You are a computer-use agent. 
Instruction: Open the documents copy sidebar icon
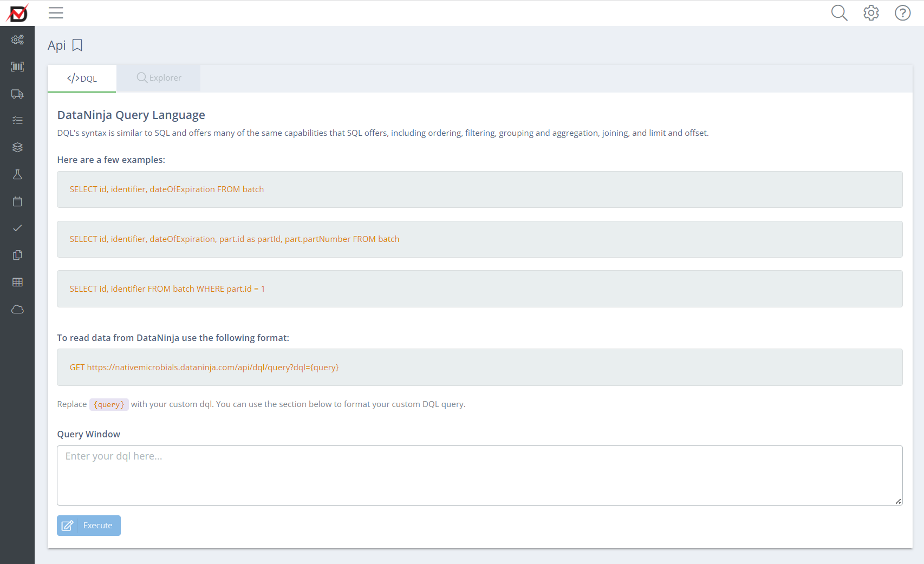point(17,255)
